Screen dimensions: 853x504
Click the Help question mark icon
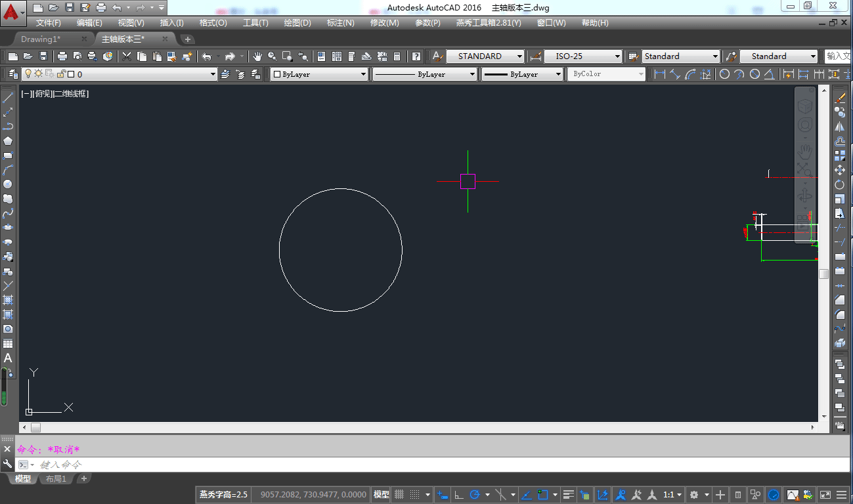(x=416, y=56)
